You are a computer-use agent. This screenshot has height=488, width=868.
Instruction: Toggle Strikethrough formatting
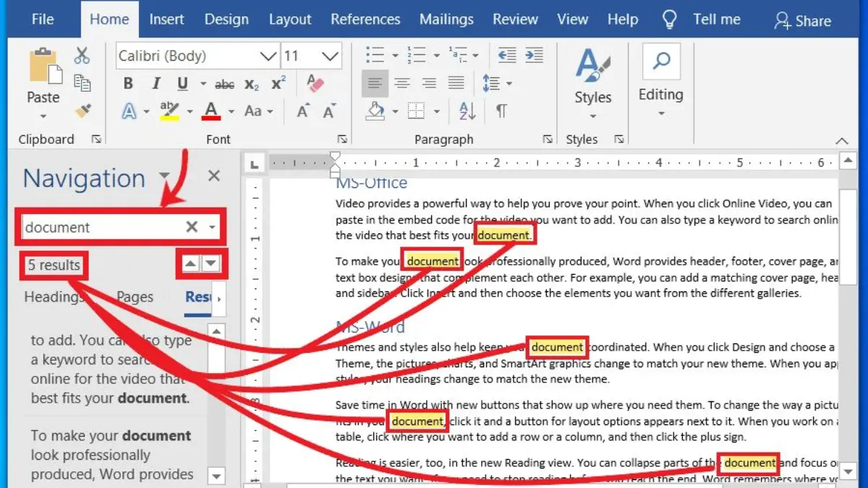coord(225,85)
